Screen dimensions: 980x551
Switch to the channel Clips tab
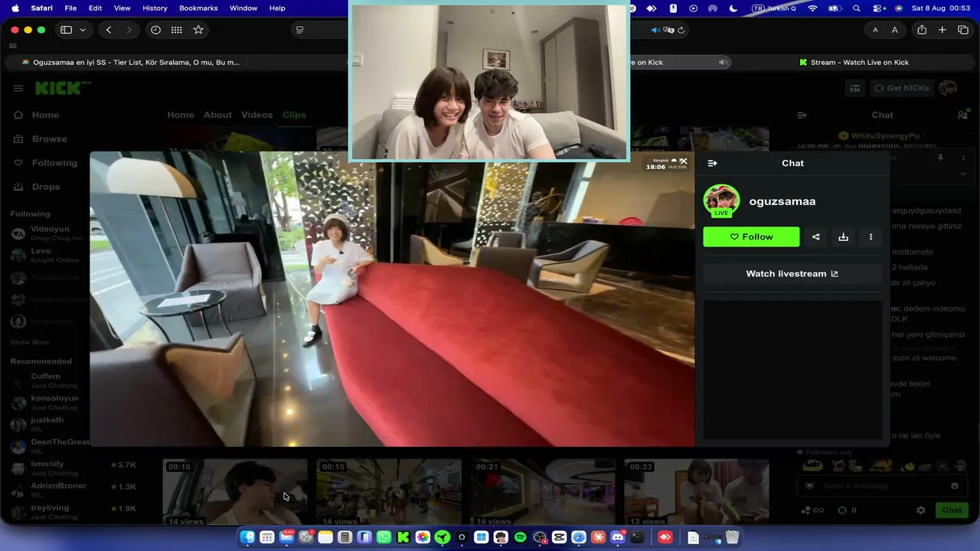(294, 115)
